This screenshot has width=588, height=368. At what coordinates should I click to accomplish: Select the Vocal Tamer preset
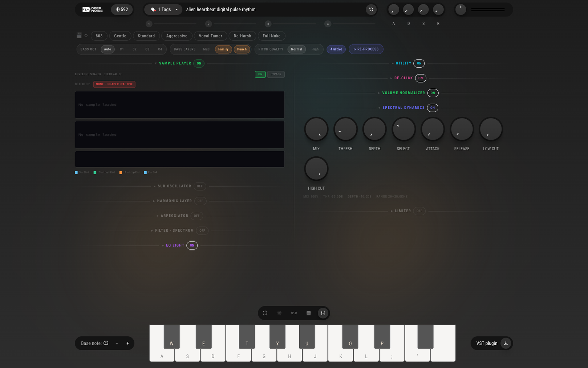click(211, 36)
